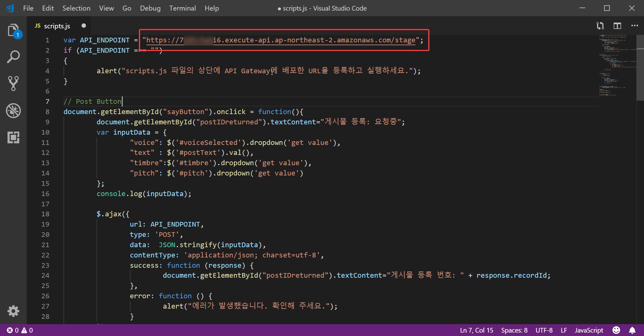Screen dimensions: 644x336
Task: Click the code minimap preview
Action: [617, 65]
